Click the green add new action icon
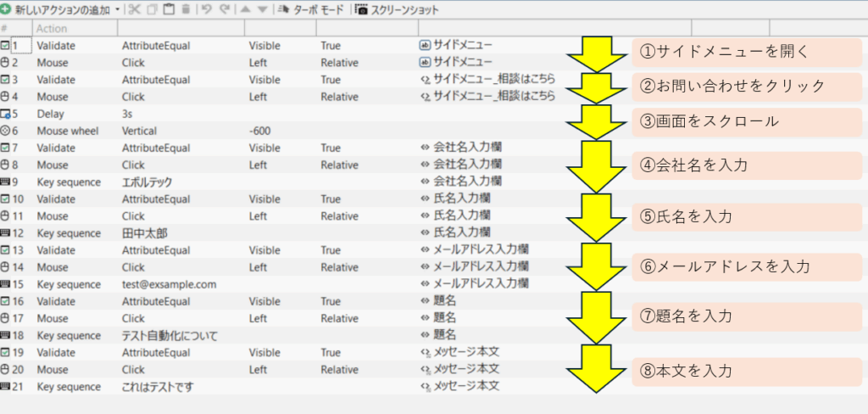 coord(7,9)
